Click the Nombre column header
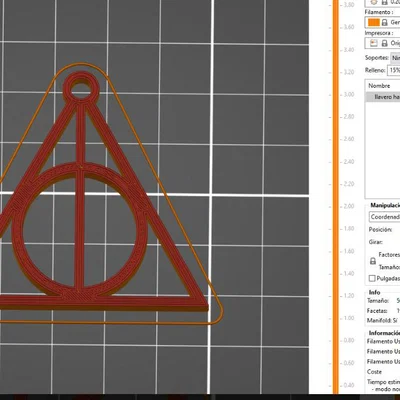This screenshot has height=400, width=400. coord(379,86)
